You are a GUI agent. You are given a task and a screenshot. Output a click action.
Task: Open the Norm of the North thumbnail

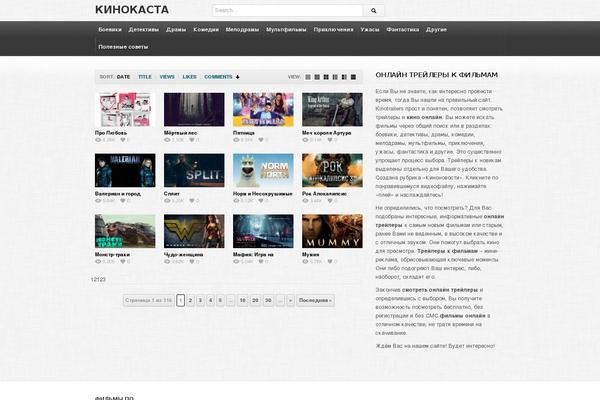(x=263, y=170)
